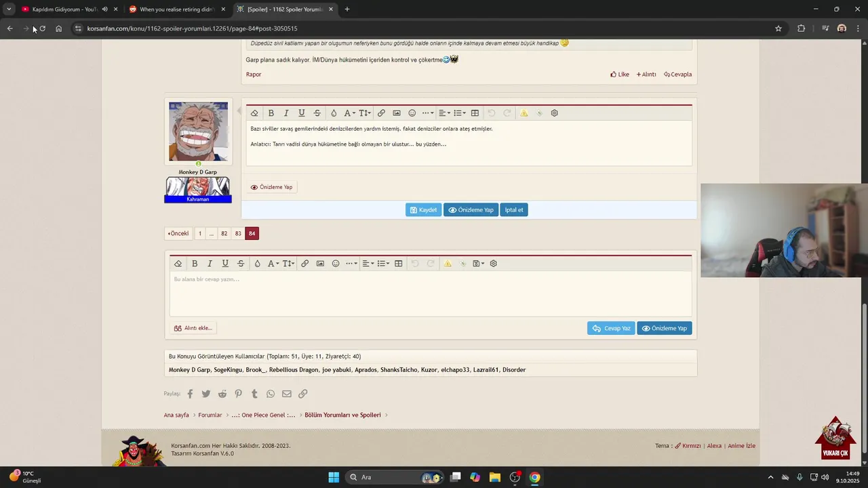Expand more options (…) in post edit toolbar

(x=428, y=113)
